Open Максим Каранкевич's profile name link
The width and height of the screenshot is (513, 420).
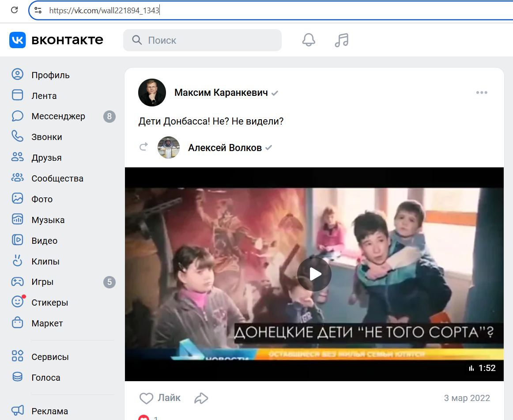point(221,93)
